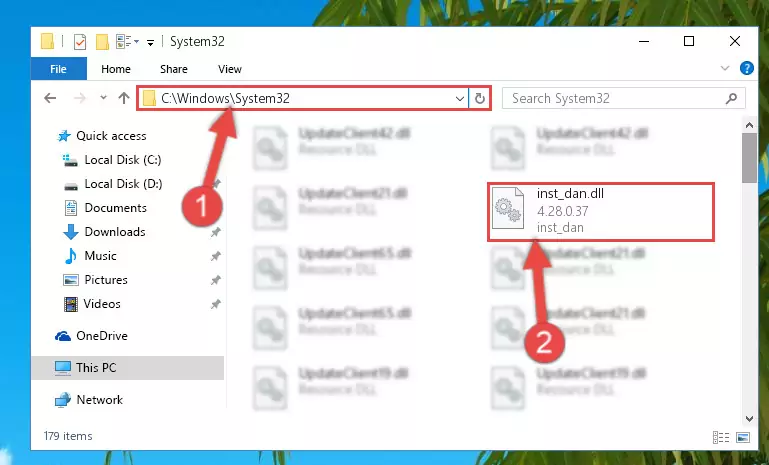Open recent locations dropdown arrow

[x=103, y=98]
